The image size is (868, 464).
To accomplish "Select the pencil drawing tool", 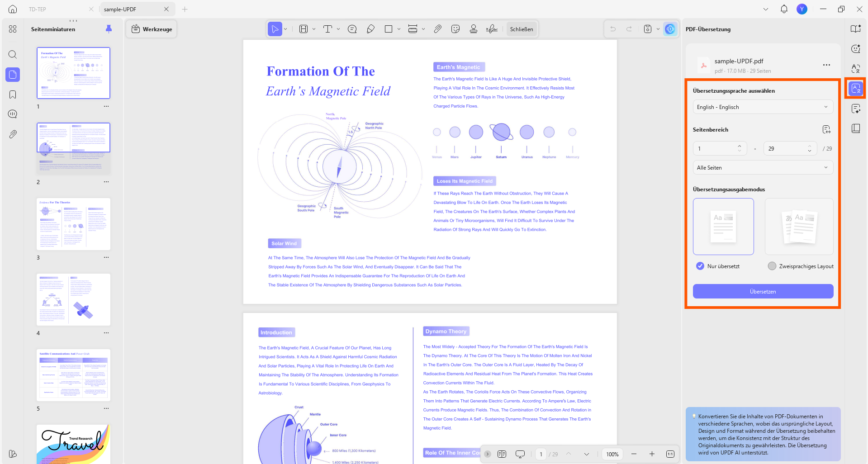I will pyautogui.click(x=370, y=29).
